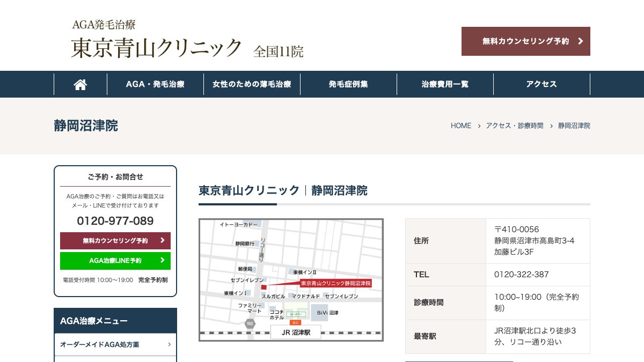Open オーダーメイドAGA処方薬 sidebar menu link
This screenshot has height=362, width=644.
tap(115, 344)
